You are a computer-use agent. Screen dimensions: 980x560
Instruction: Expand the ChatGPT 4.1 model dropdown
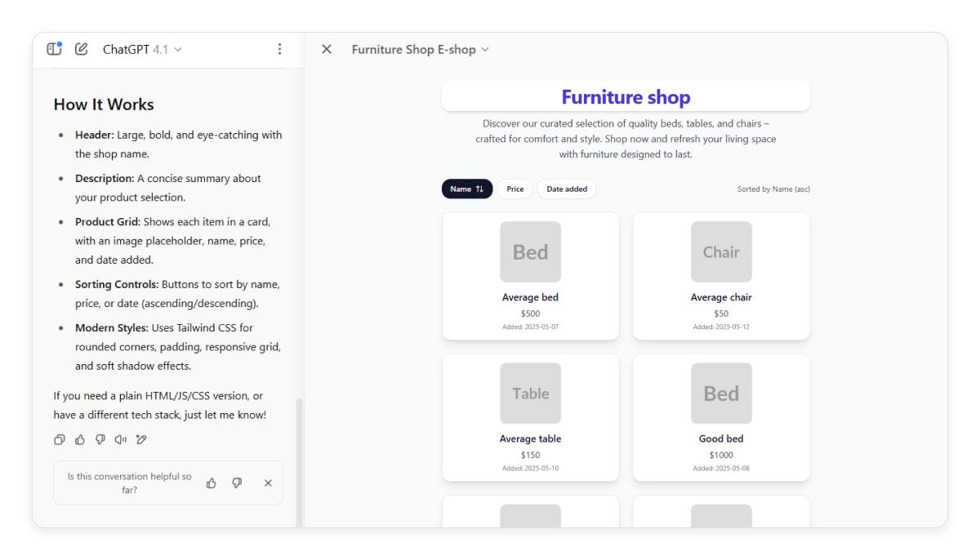click(142, 49)
